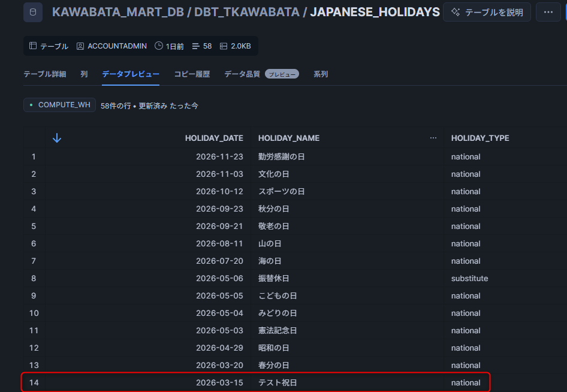The width and height of the screenshot is (567, 392).
Task: Switch to the 列 tab
Action: point(84,74)
